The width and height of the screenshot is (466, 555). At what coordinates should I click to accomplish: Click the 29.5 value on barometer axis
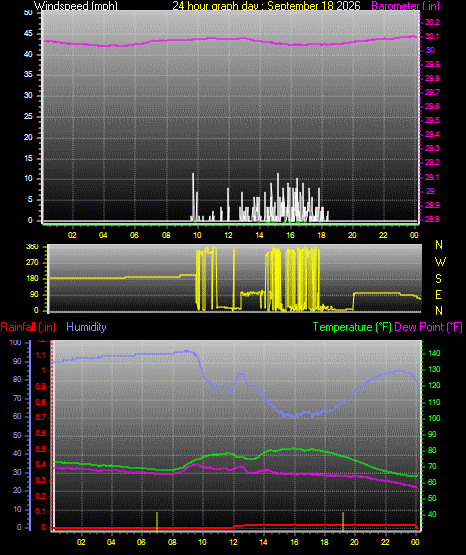tap(432, 120)
